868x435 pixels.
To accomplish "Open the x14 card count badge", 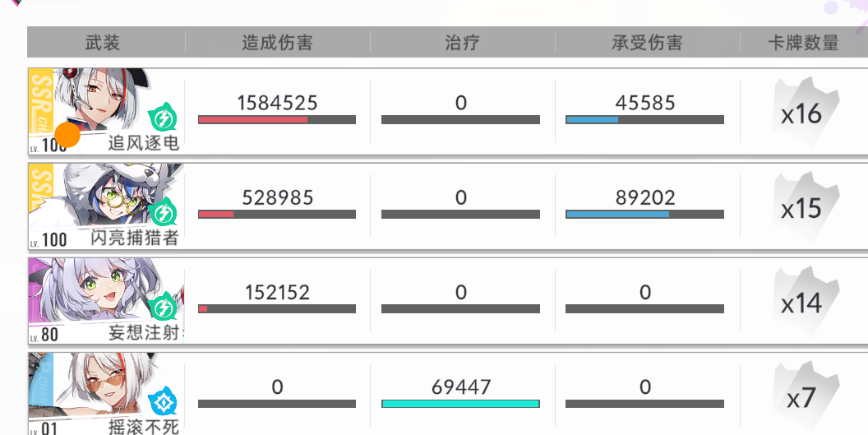I will (806, 302).
